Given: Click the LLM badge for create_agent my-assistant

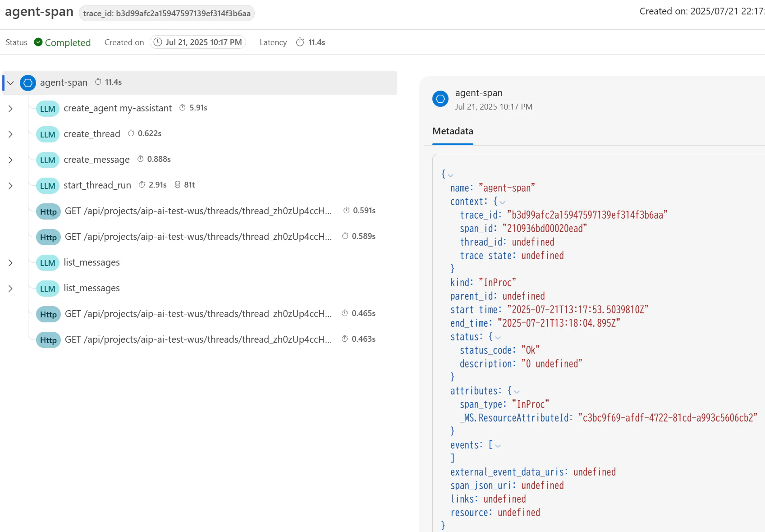Looking at the screenshot, I should click(48, 109).
